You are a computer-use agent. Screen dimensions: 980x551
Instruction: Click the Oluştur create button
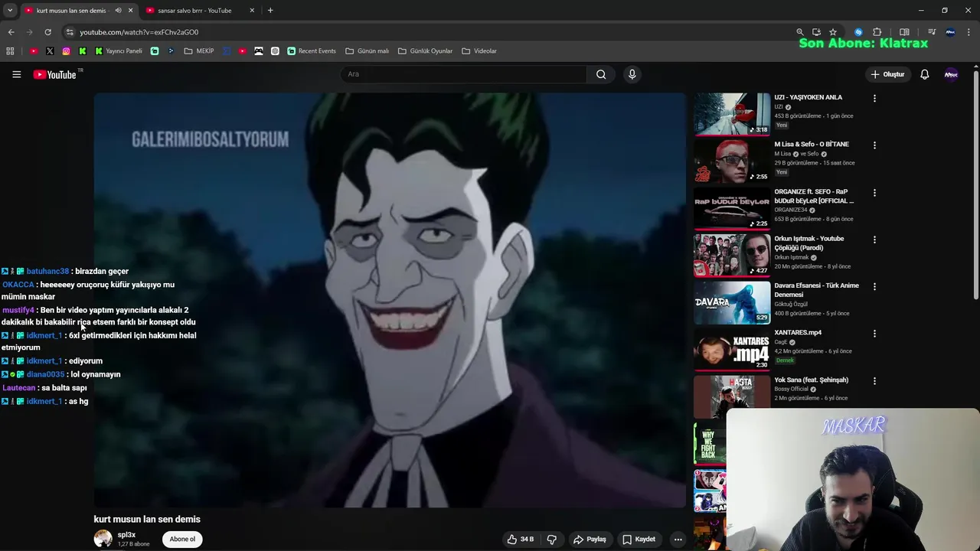coord(887,74)
